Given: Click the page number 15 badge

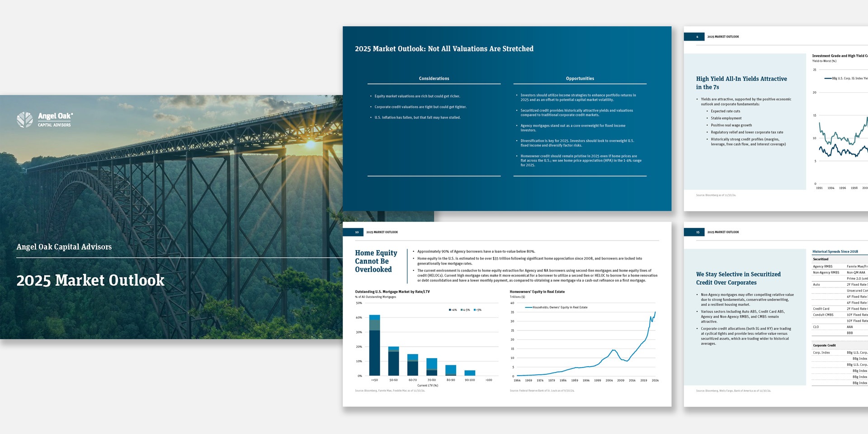Looking at the screenshot, I should 694,232.
